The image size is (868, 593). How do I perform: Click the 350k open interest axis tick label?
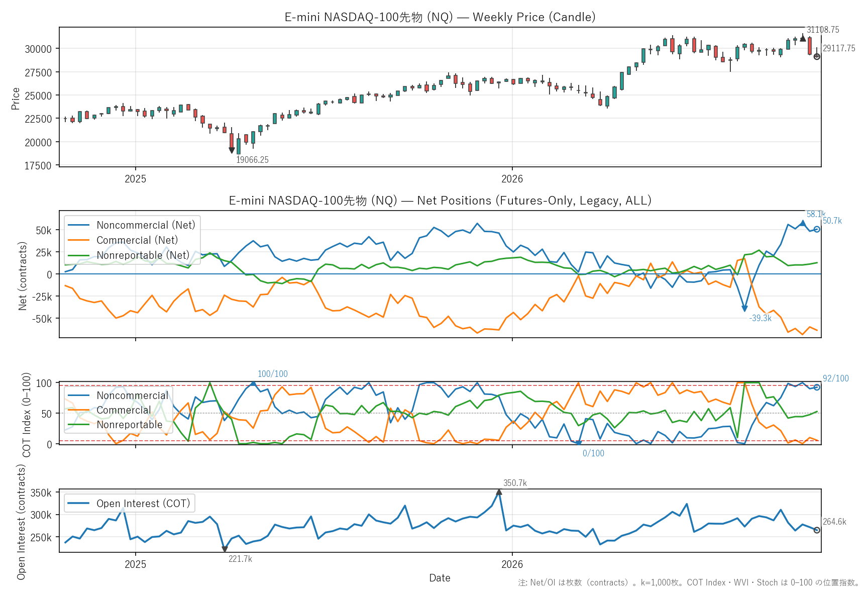click(x=41, y=493)
